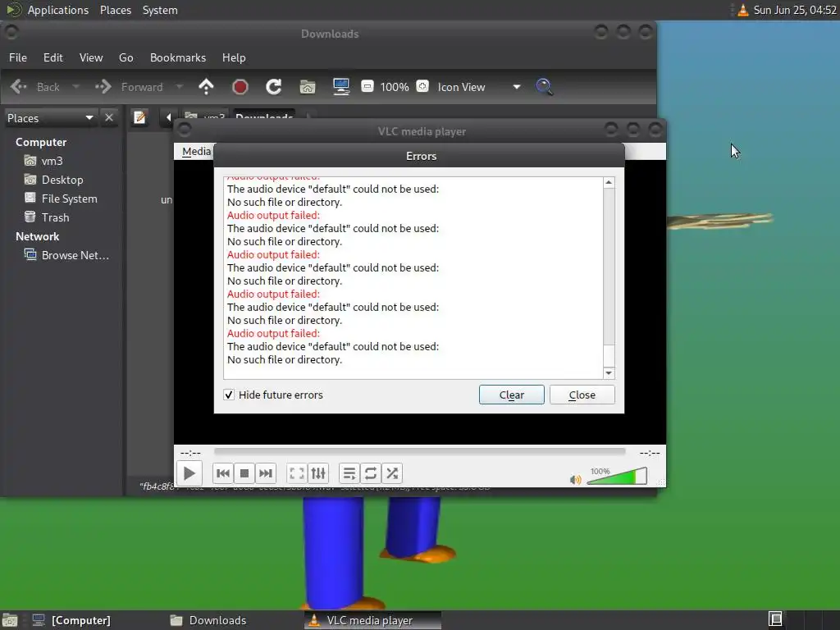The height and width of the screenshot is (630, 840).
Task: Expand Forward history dropdown arrow
Action: click(x=180, y=87)
